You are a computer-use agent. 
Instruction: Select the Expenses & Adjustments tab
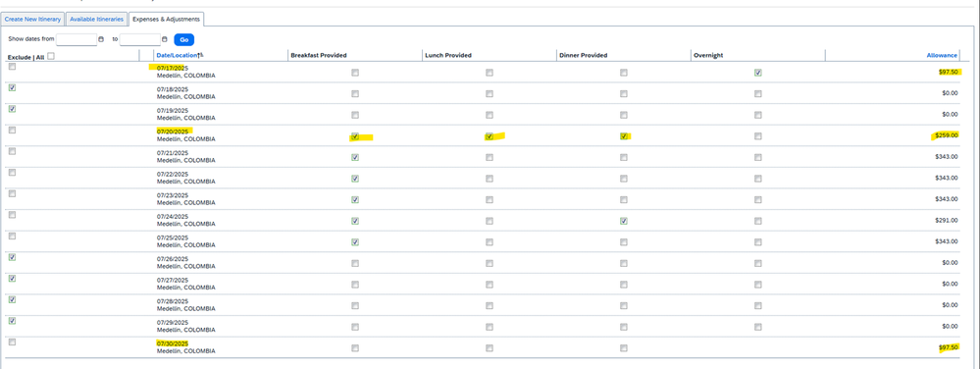[x=166, y=20]
